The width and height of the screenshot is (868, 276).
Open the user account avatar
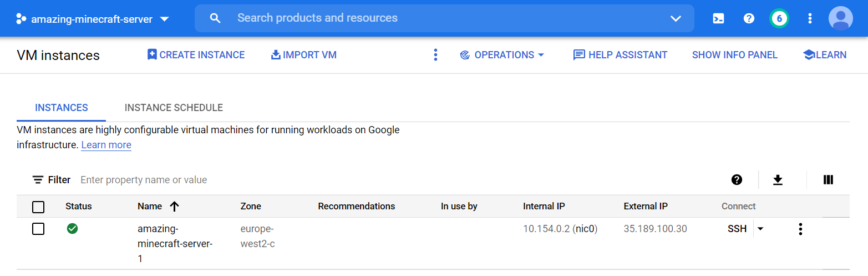click(x=840, y=18)
